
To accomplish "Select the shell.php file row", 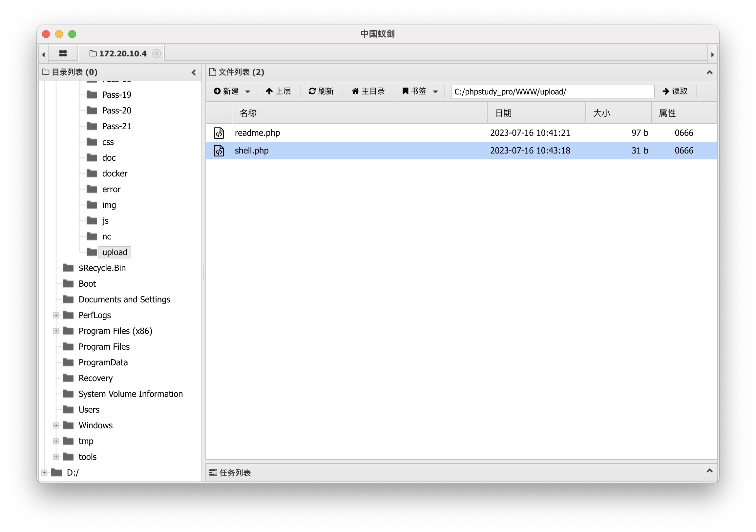I will (x=362, y=151).
